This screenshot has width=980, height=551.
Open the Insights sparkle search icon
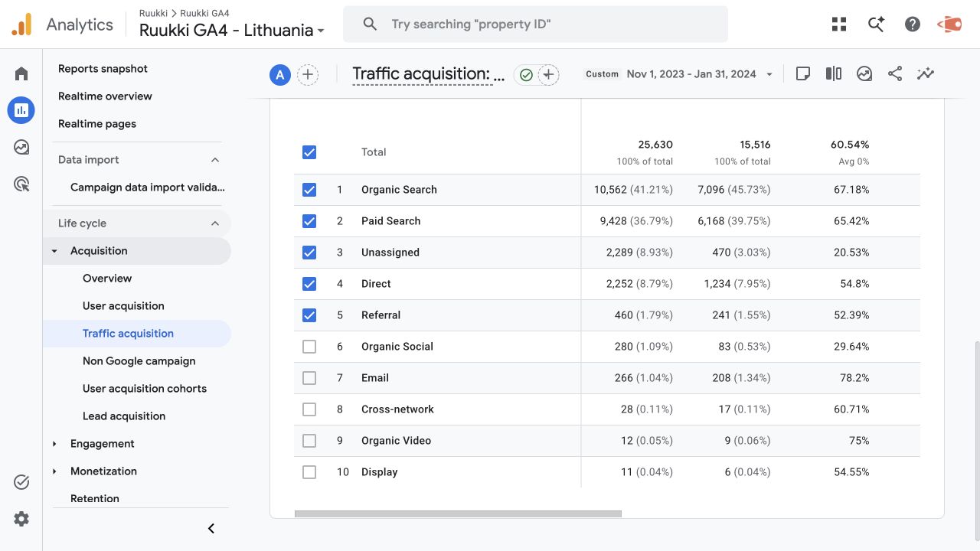pyautogui.click(x=876, y=24)
